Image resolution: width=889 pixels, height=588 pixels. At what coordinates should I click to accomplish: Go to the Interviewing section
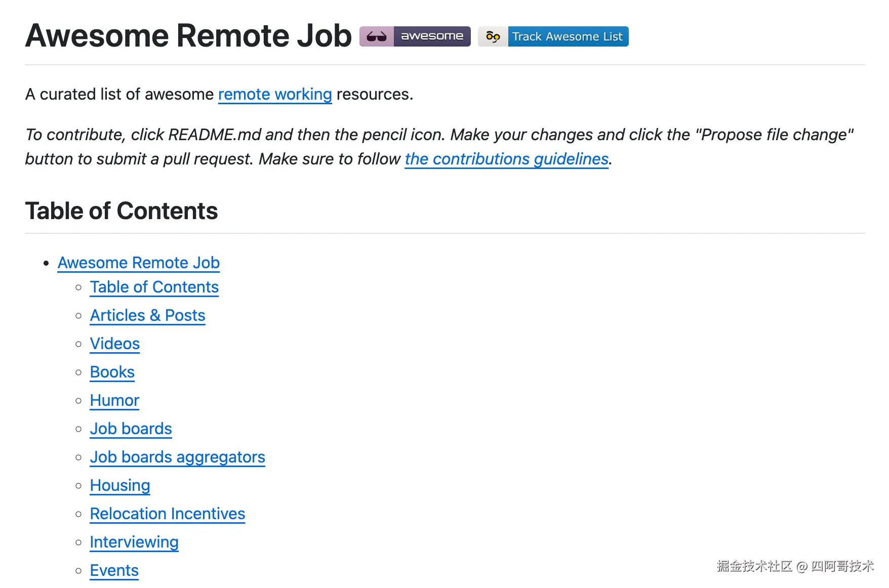pyautogui.click(x=134, y=542)
